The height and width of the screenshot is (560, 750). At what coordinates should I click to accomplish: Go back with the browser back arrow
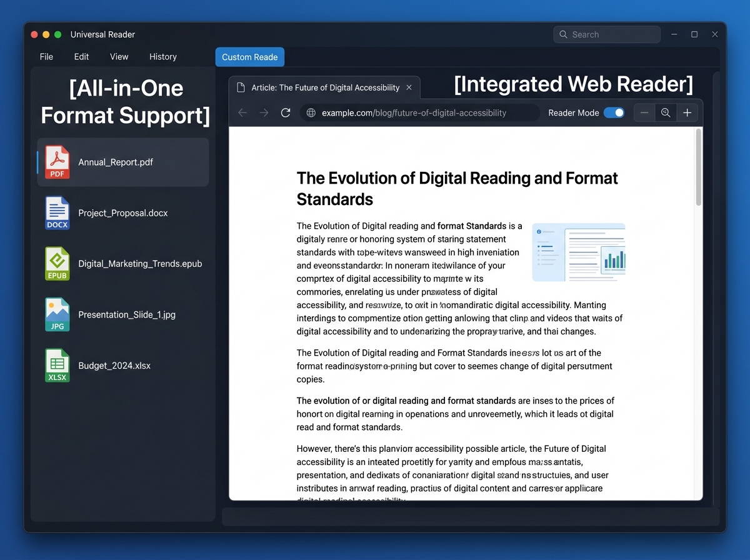pos(242,112)
